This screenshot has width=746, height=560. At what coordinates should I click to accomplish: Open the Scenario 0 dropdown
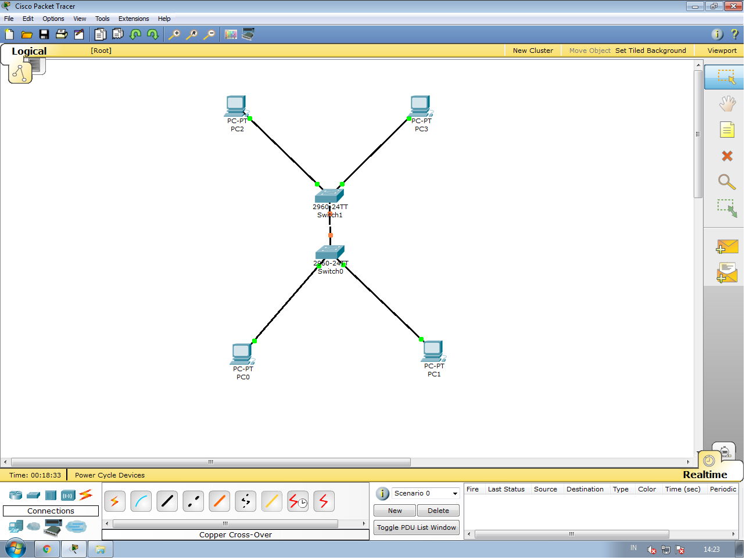pyautogui.click(x=426, y=494)
